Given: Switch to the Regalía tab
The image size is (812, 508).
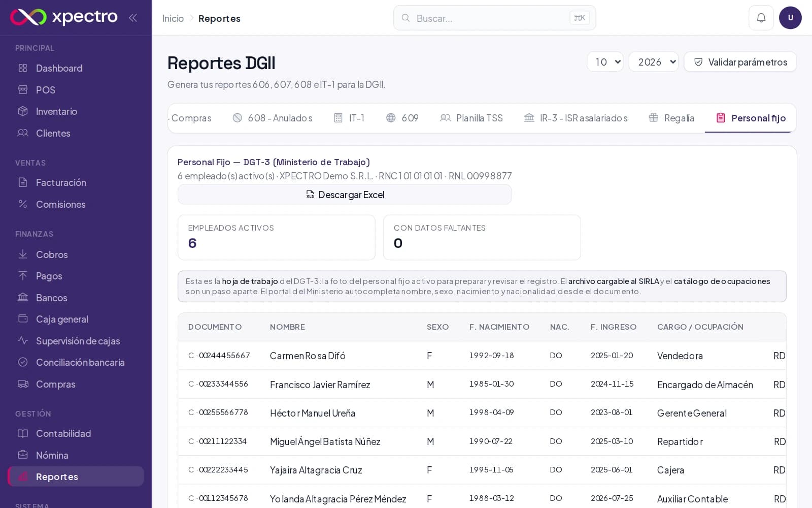Looking at the screenshot, I should (671, 118).
